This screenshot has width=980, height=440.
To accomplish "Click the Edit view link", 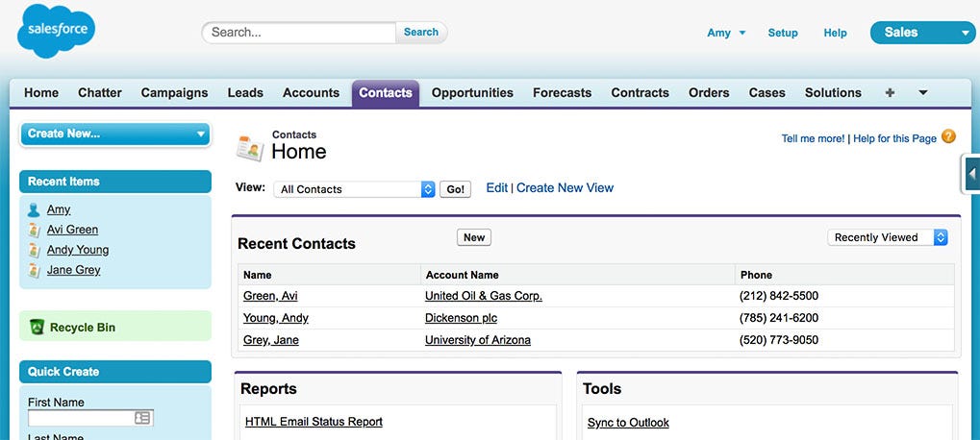I will [x=497, y=188].
